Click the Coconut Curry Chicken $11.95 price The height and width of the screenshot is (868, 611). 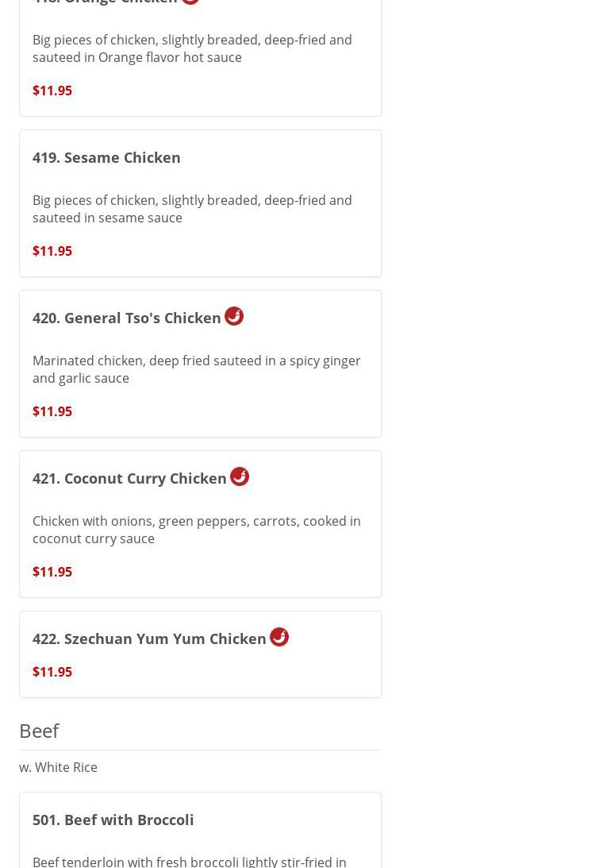(52, 572)
